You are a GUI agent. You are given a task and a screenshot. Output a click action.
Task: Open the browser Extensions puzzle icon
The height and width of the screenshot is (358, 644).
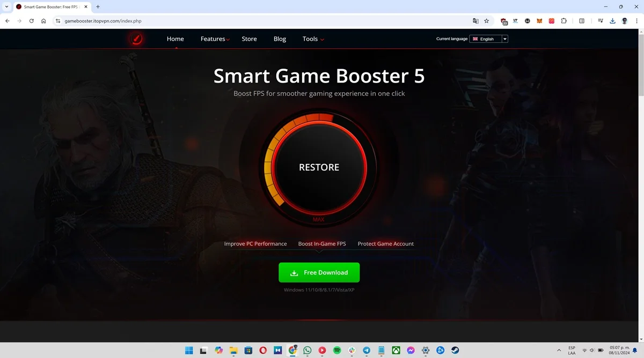click(563, 20)
